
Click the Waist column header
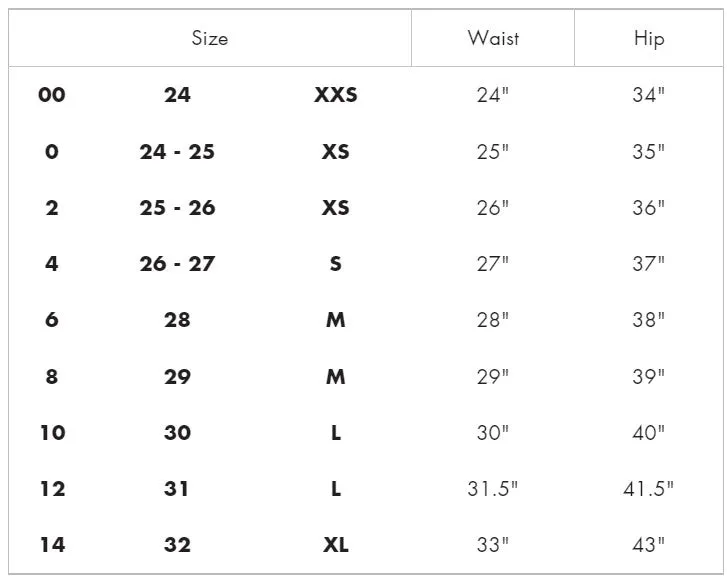pos(493,38)
